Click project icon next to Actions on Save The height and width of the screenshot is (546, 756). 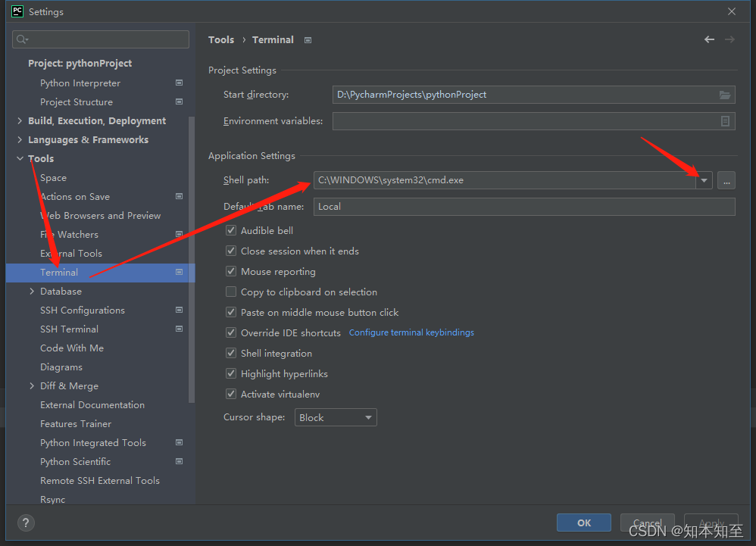(180, 196)
